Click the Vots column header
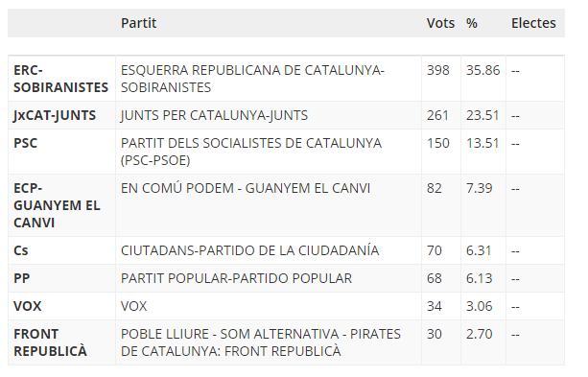 pyautogui.click(x=440, y=23)
